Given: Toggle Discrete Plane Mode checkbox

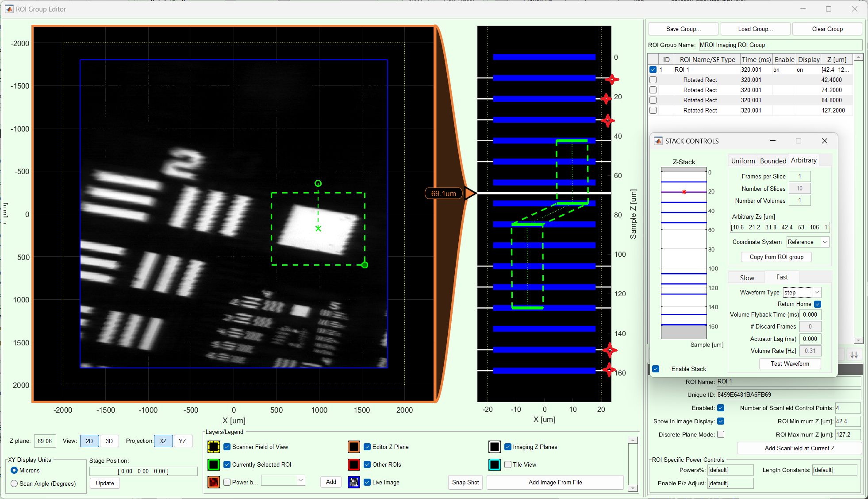Looking at the screenshot, I should pos(721,434).
